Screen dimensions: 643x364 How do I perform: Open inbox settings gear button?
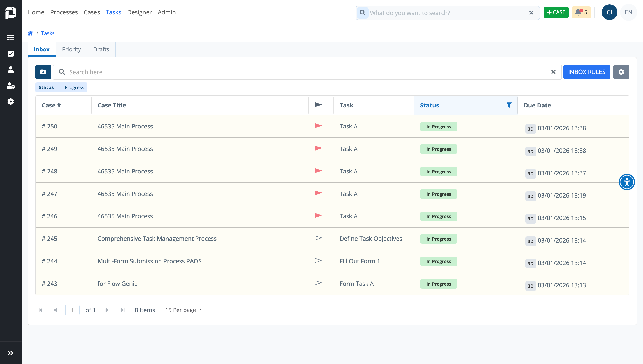pos(621,72)
